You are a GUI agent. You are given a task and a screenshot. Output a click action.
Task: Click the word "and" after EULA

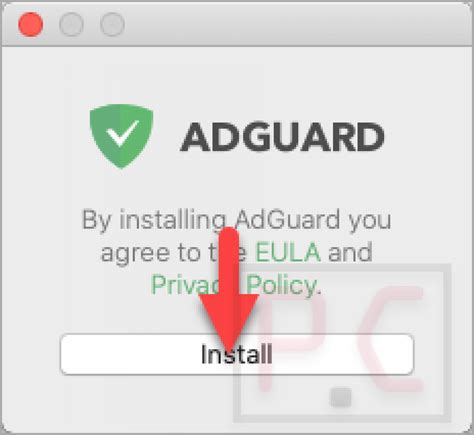tap(350, 252)
